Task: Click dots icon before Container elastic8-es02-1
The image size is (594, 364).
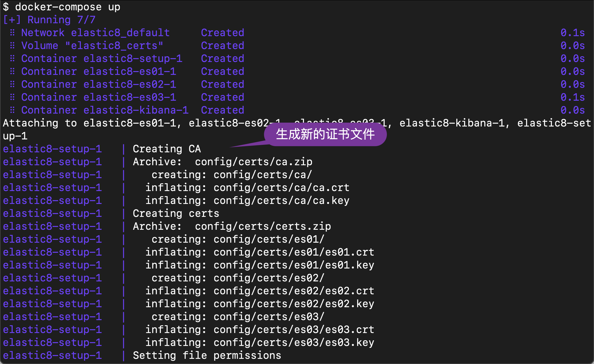Action: coord(12,84)
